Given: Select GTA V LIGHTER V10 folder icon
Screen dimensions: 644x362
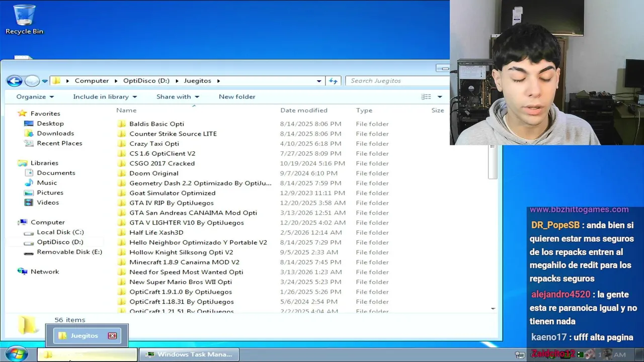Looking at the screenshot, I should coord(122,223).
